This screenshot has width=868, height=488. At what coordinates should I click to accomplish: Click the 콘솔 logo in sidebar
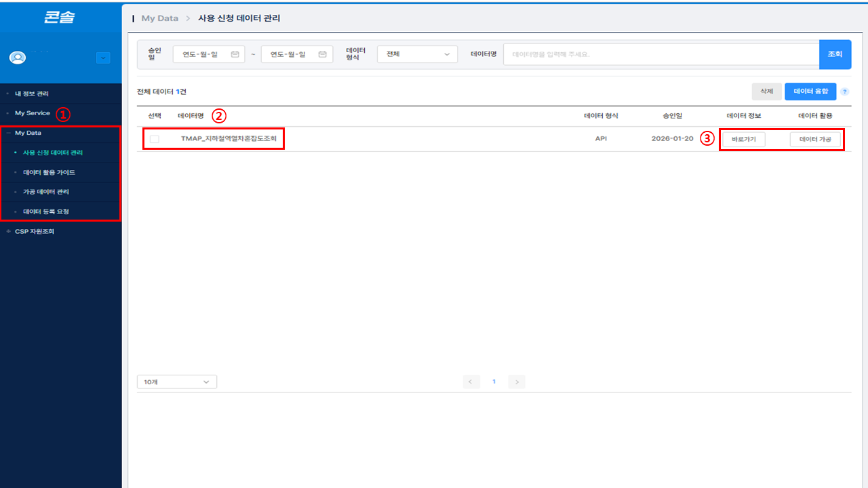[60, 18]
